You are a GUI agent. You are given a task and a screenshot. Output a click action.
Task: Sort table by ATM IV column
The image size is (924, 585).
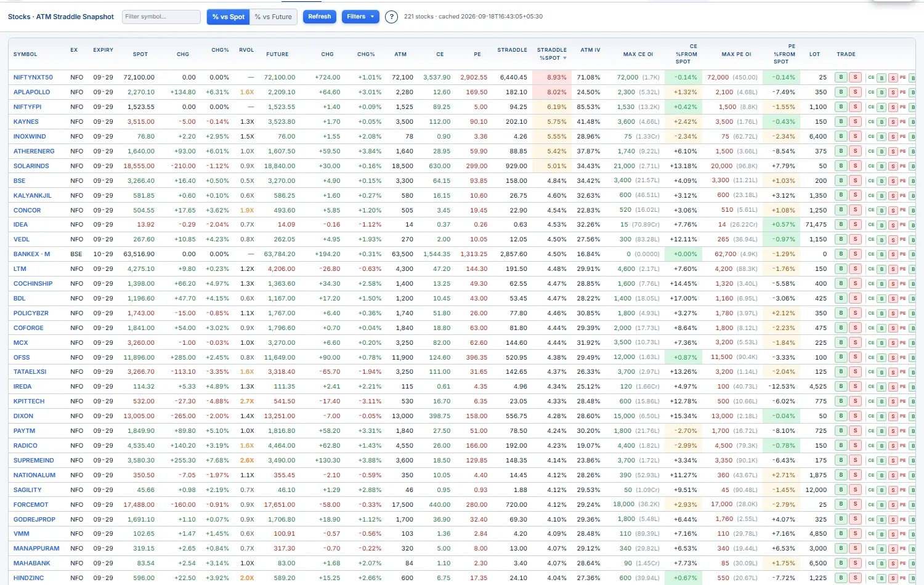[590, 50]
